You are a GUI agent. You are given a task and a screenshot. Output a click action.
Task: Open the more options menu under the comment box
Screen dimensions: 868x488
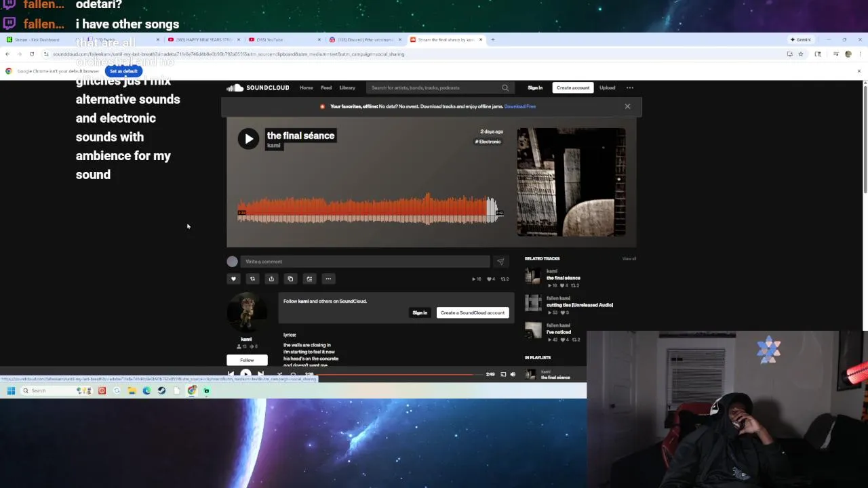[328, 279]
